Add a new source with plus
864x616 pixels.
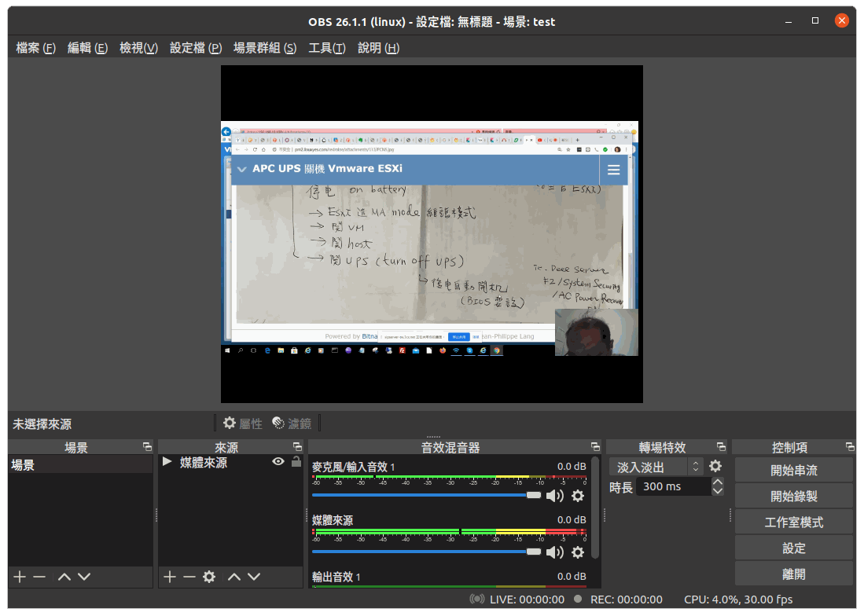(x=170, y=577)
